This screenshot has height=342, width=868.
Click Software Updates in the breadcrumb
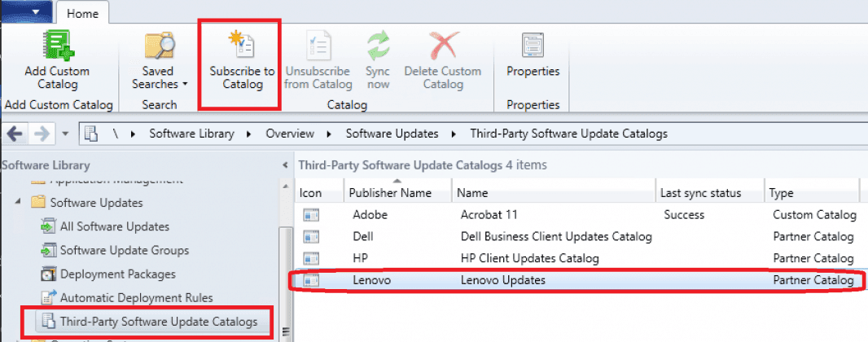tap(392, 134)
